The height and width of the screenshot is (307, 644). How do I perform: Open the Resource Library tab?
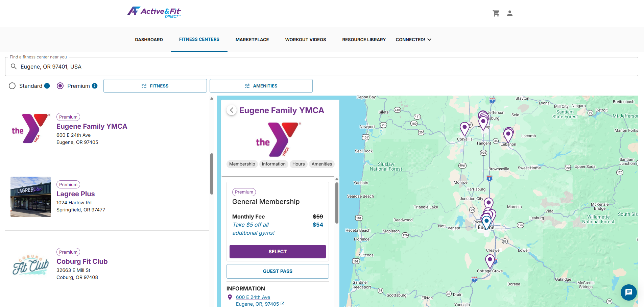[364, 40]
